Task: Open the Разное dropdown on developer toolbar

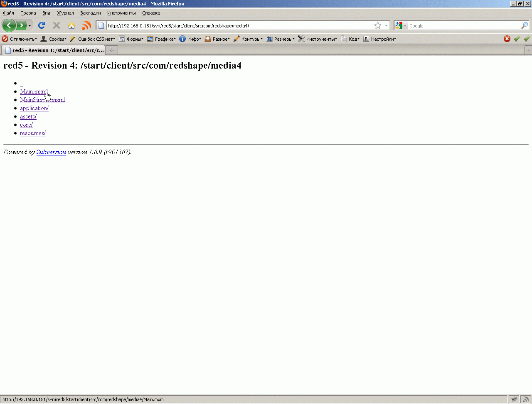Action: 217,39
